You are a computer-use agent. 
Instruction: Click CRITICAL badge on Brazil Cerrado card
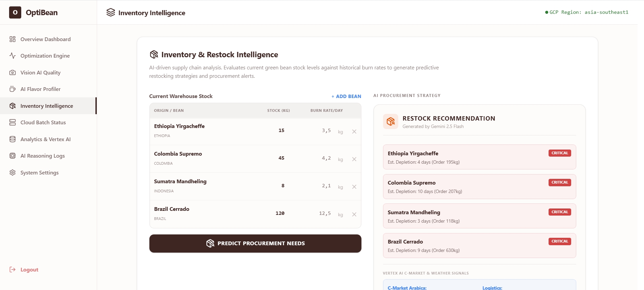(x=560, y=241)
